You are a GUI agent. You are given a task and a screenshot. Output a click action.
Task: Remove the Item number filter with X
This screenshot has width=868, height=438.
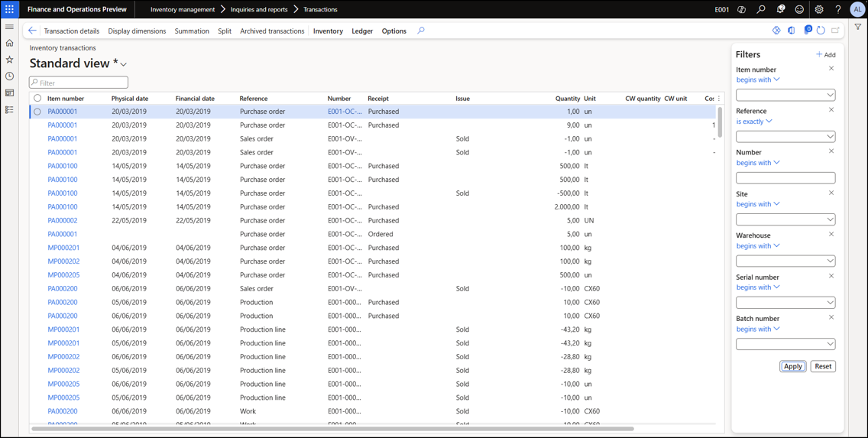831,69
